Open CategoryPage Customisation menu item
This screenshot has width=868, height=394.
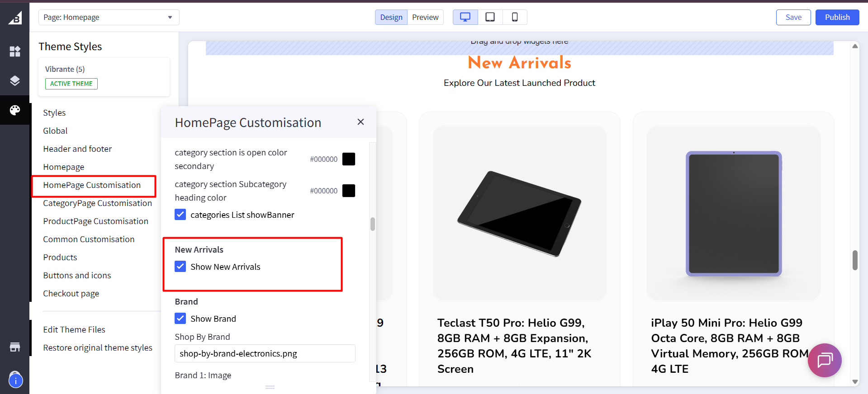(97, 203)
